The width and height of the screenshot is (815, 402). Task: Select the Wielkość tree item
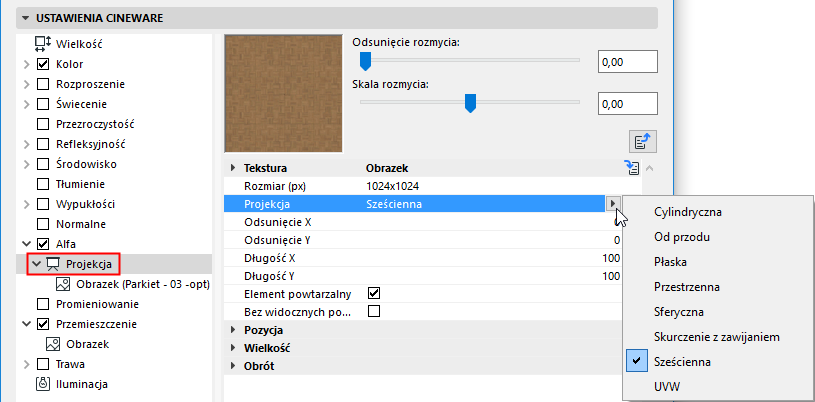pyautogui.click(x=79, y=44)
